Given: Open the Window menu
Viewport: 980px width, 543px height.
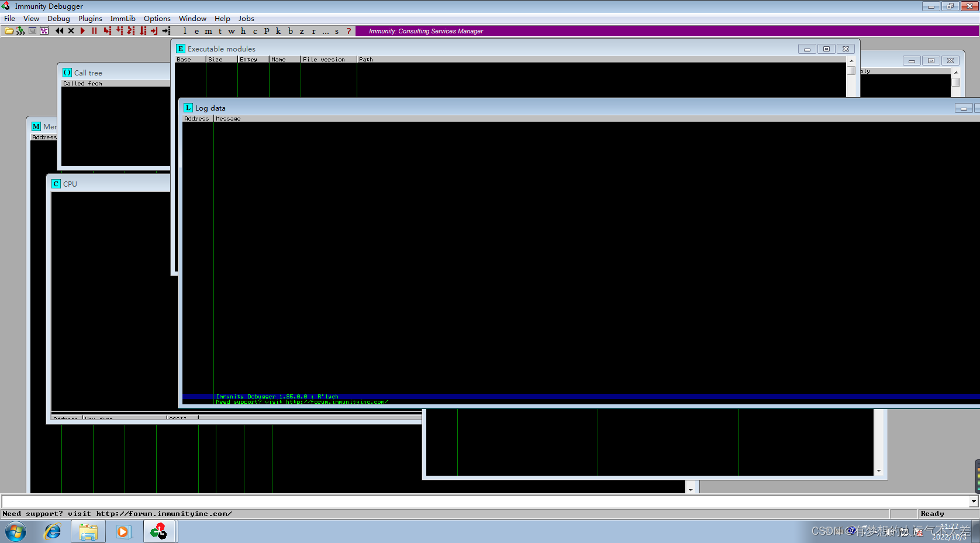Looking at the screenshot, I should tap(192, 19).
